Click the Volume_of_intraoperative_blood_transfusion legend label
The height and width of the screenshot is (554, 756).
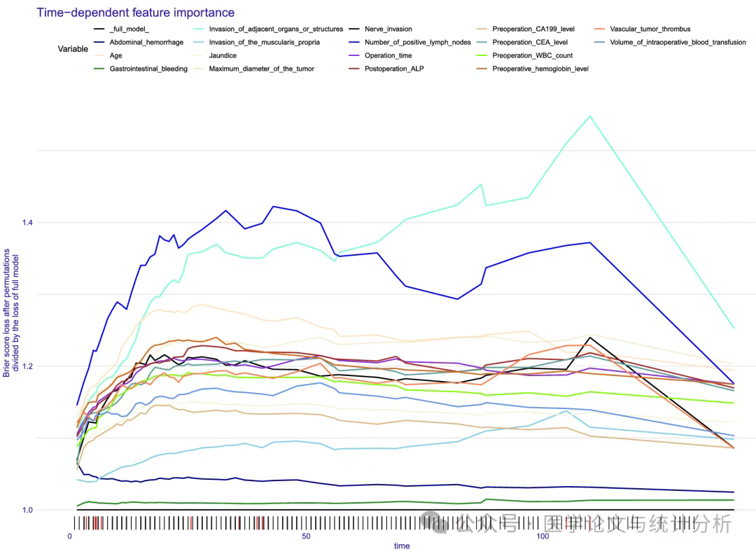pos(678,43)
